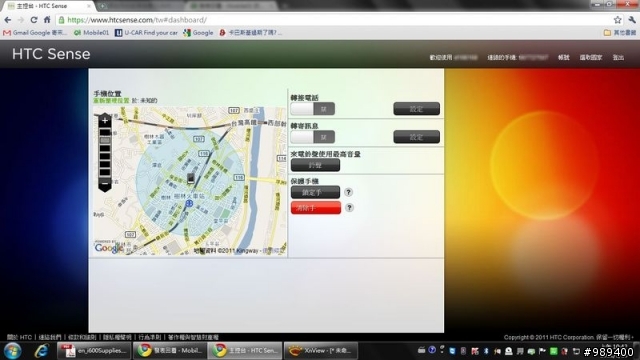
Task: Reload the page with the browser refresh icon
Action: click(34, 20)
